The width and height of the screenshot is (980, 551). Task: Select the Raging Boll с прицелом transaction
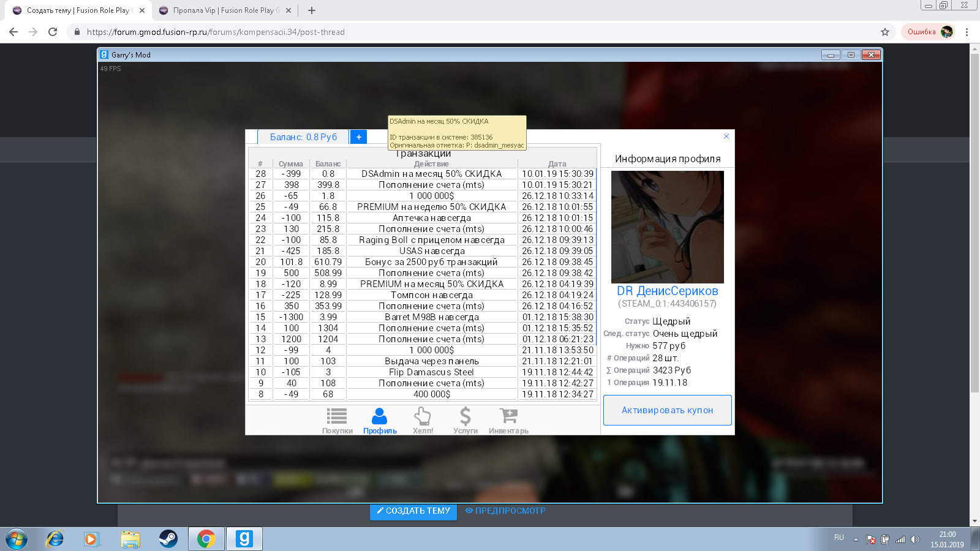click(423, 240)
